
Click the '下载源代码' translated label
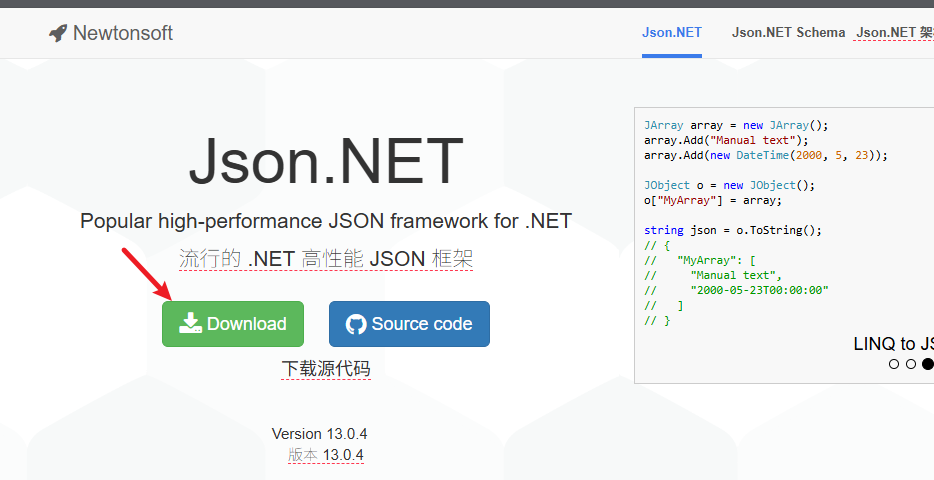(x=326, y=369)
